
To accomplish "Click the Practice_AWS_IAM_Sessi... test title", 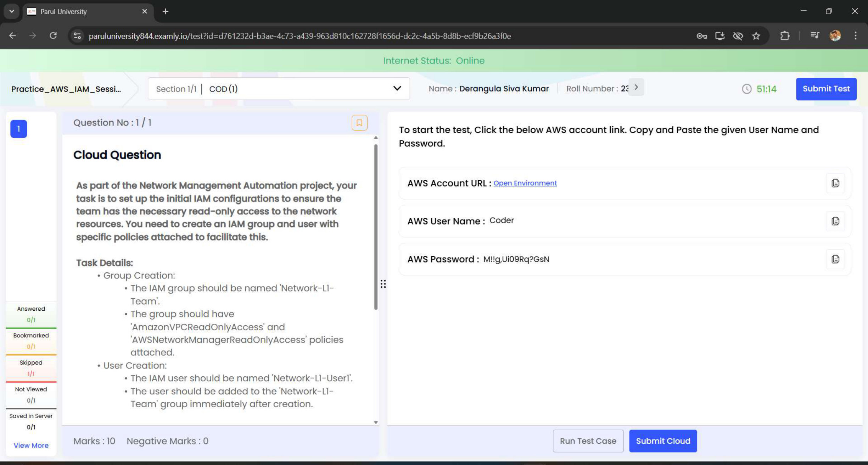I will (x=66, y=89).
